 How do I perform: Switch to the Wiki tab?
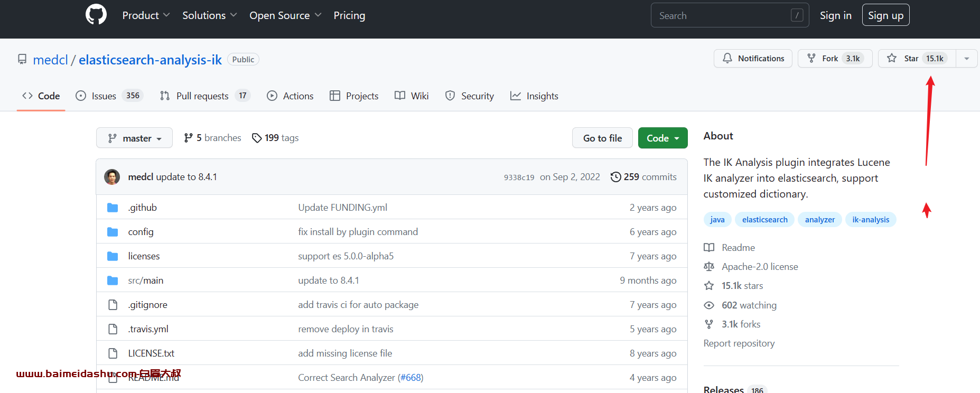pos(412,96)
